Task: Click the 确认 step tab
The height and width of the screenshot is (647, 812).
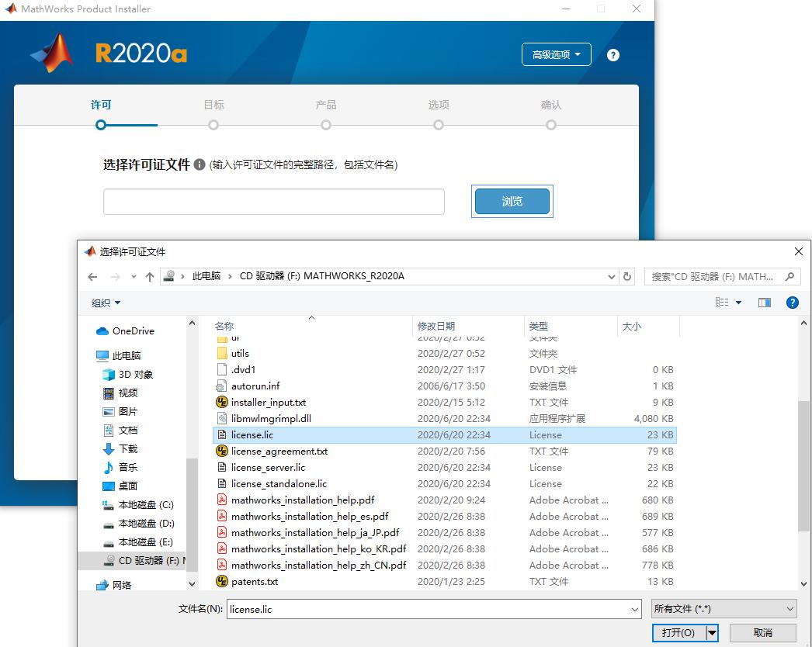Action: [x=550, y=105]
